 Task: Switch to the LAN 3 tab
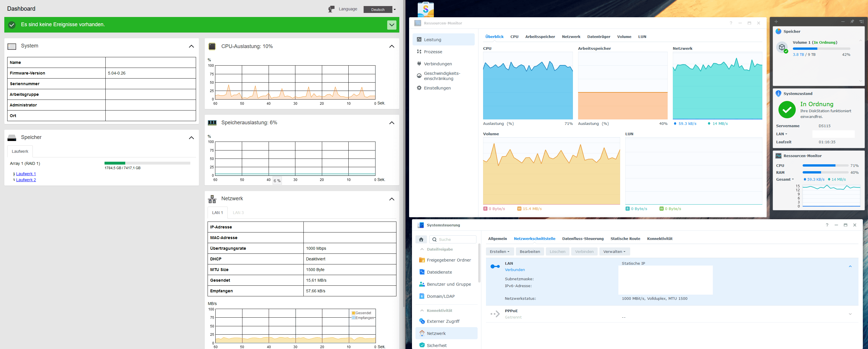tap(238, 213)
